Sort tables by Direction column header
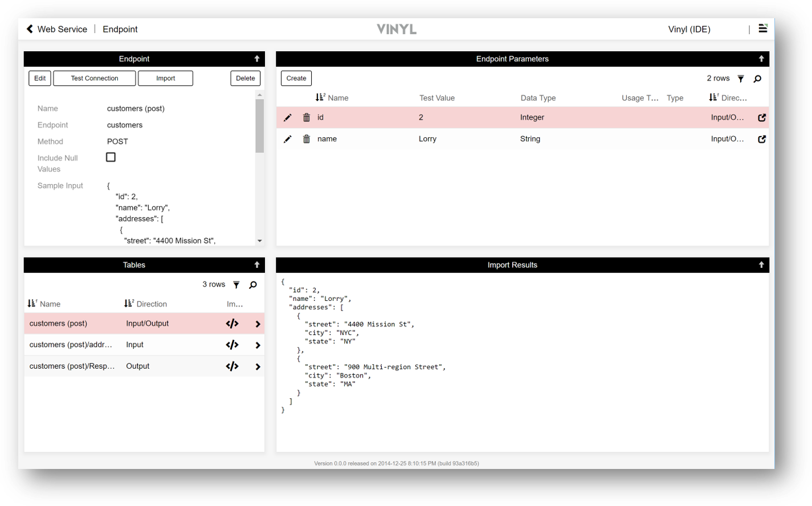Screen dimensions: 812x506 point(151,304)
